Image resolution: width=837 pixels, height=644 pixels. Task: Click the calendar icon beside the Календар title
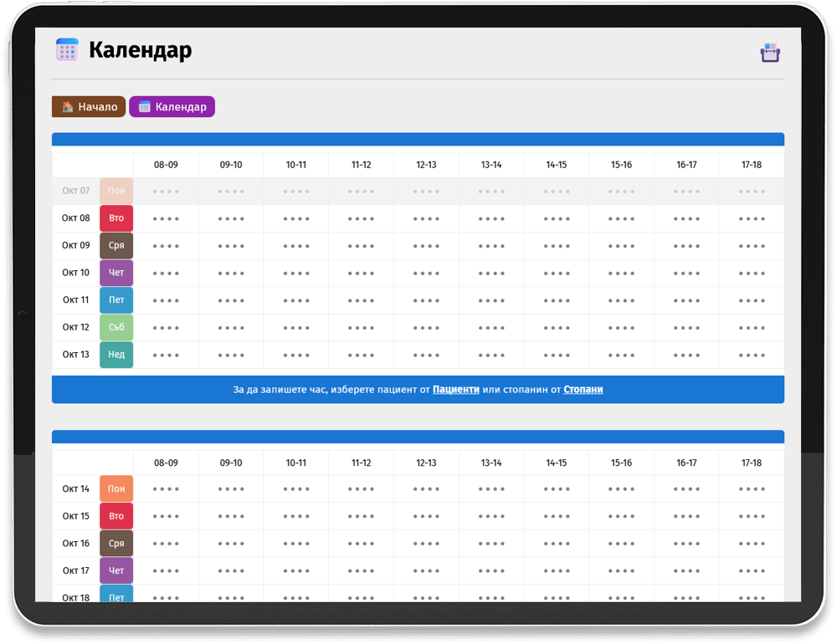[x=67, y=49]
